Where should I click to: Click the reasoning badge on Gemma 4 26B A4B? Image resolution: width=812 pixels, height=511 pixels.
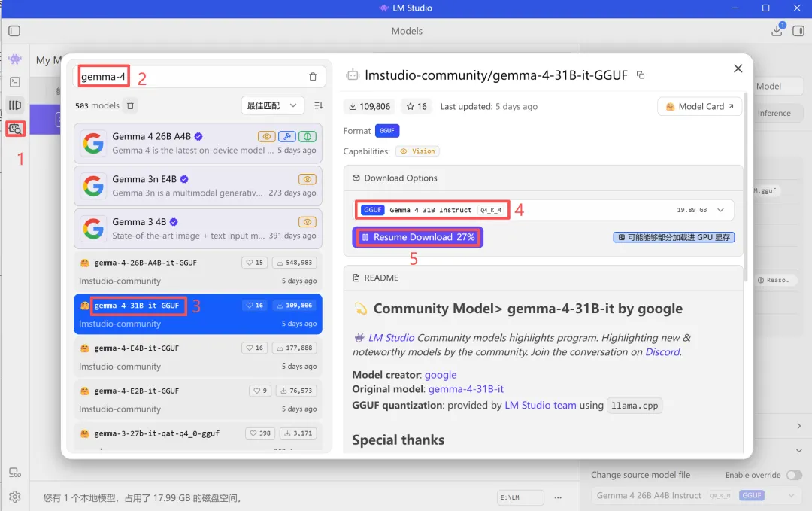[x=307, y=137]
